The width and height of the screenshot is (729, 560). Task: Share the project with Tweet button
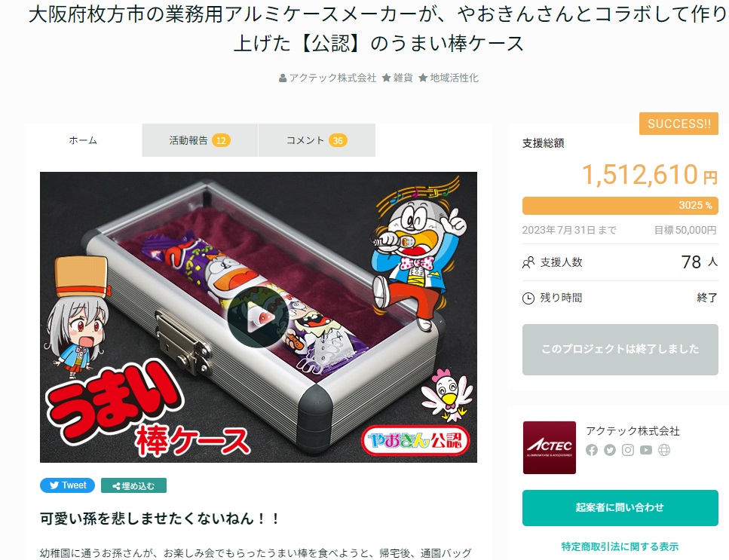click(x=67, y=485)
